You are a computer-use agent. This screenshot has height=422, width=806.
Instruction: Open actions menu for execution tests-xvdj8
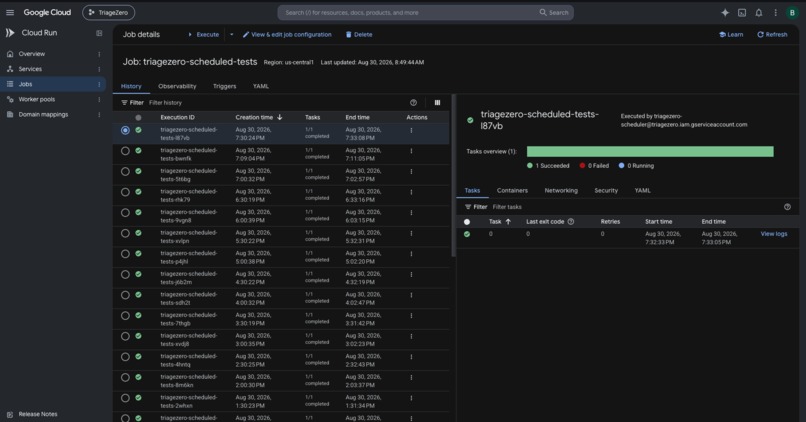(411, 336)
